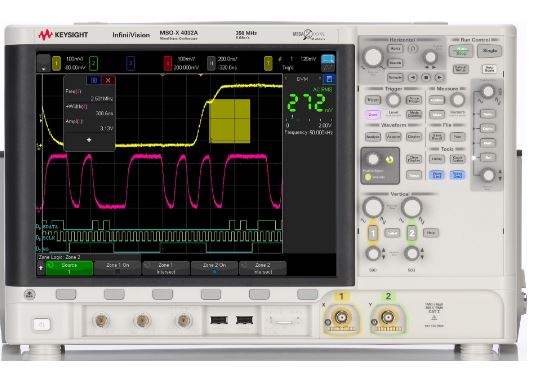The height and width of the screenshot is (379, 538).
Task: Toggle the Touch screen key
Action: click(x=414, y=175)
